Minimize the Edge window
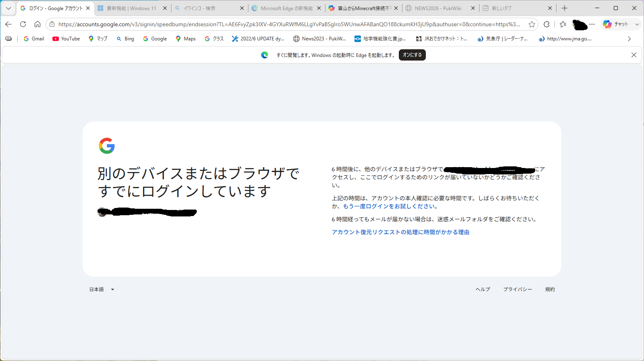Viewport: 644px width, 361px height. (597, 8)
